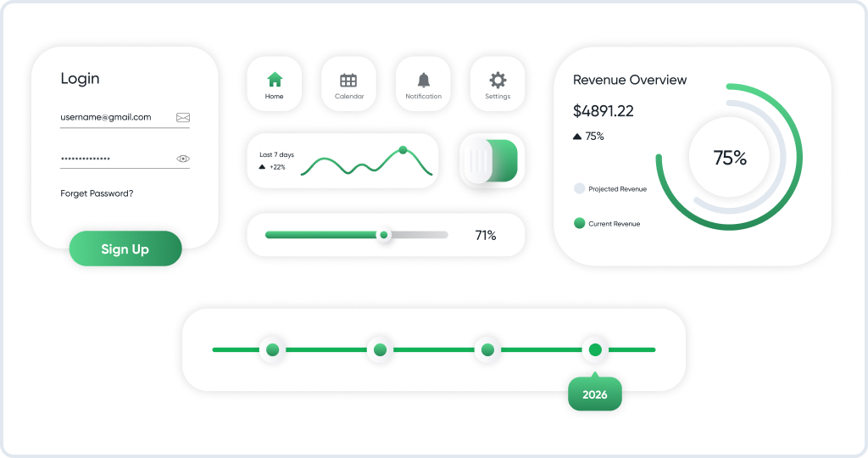Click the 71% value text

pos(486,236)
